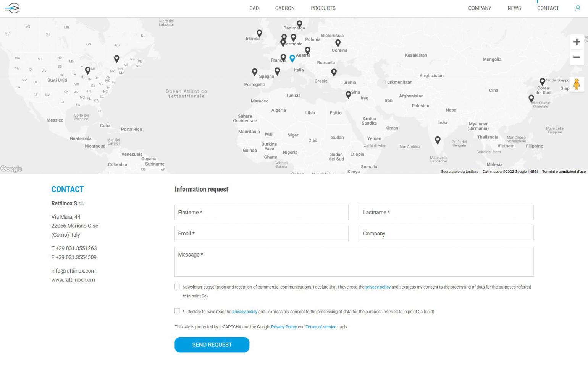
Task: Select the Street View pegman icon
Action: [x=577, y=84]
